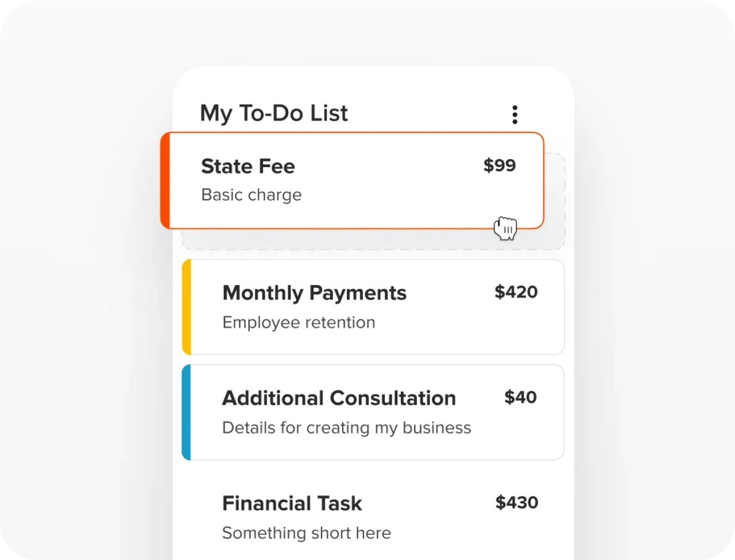Viewport: 735px width, 560px height.
Task: Click the yellow stripe on Monthly Payments
Action: click(x=186, y=307)
